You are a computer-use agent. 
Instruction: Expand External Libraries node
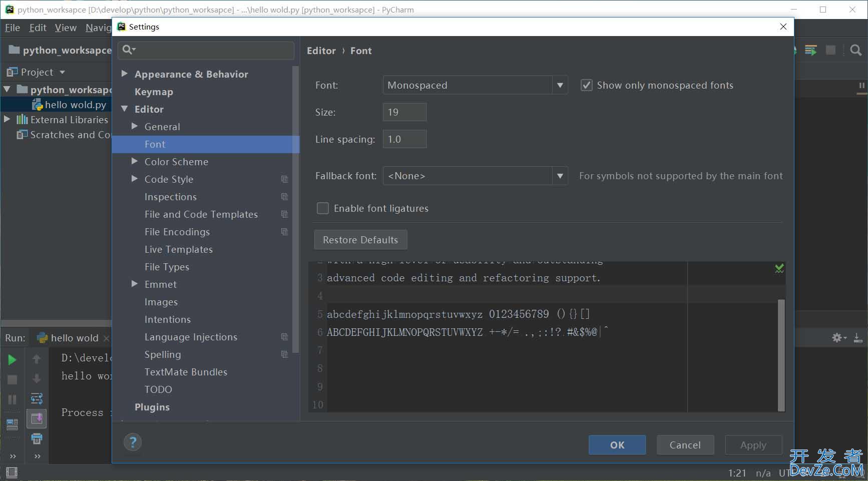click(x=7, y=119)
